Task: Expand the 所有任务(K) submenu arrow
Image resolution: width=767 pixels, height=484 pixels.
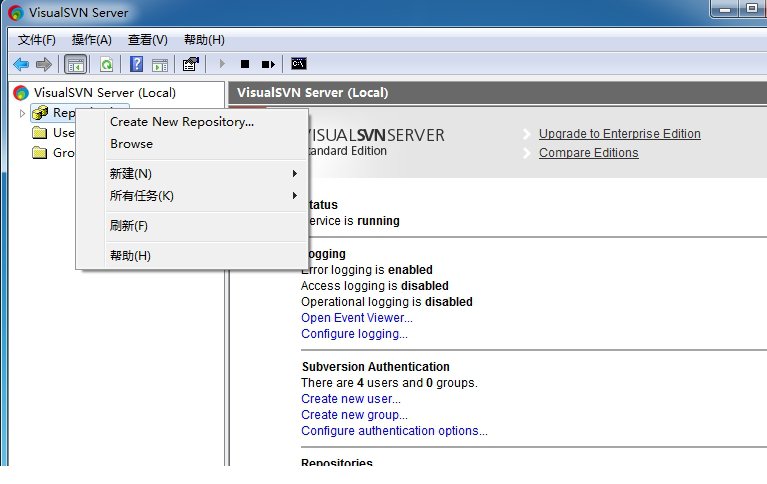Action: 294,195
